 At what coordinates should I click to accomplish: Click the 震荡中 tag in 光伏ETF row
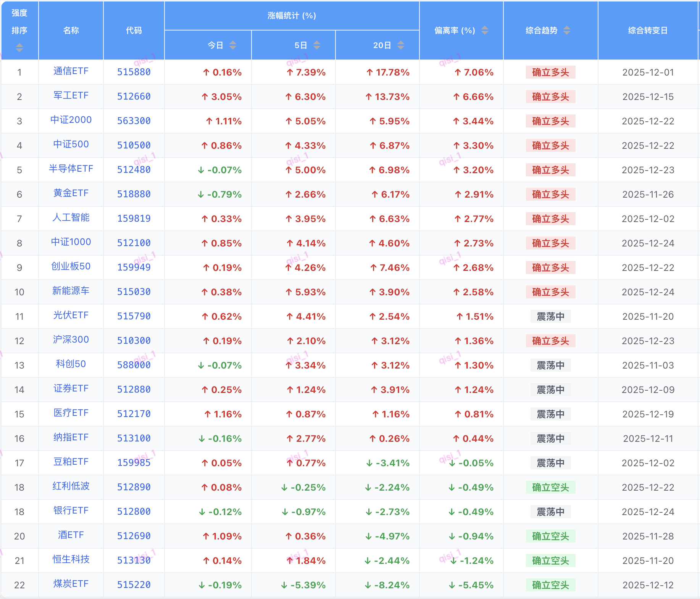pos(550,316)
